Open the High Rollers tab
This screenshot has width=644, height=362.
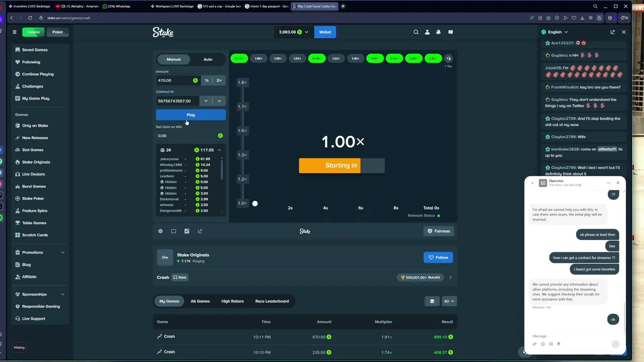pos(232,301)
